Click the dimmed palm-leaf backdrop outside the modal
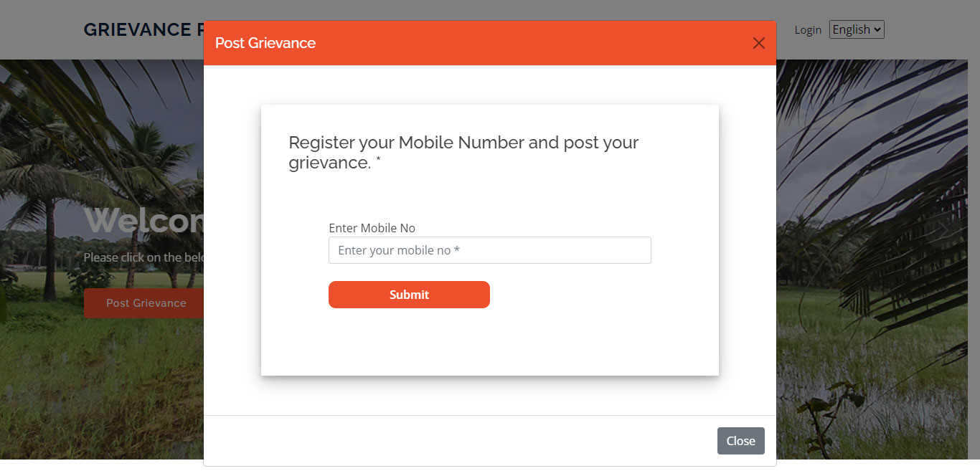The image size is (980, 476). 875,179
